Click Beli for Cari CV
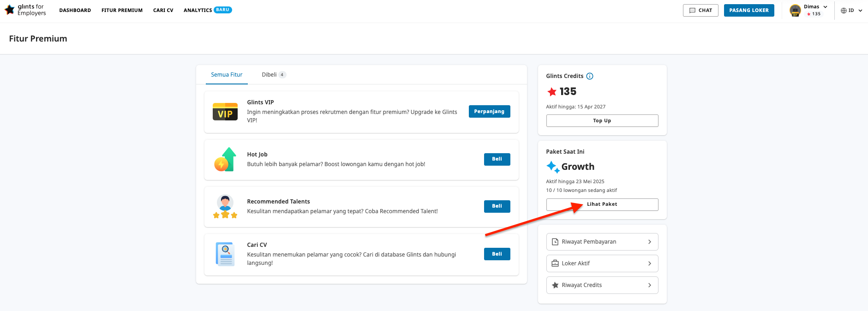This screenshot has width=868, height=311. pyautogui.click(x=497, y=254)
